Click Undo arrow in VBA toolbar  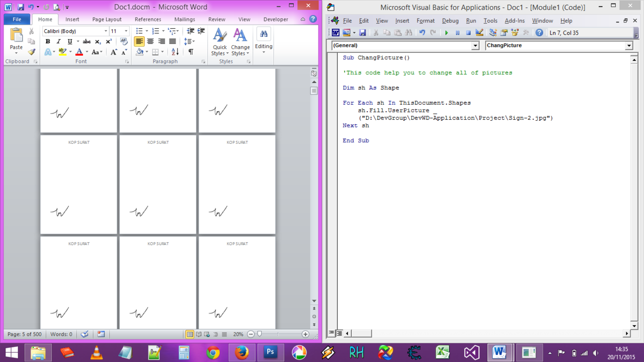click(422, 33)
